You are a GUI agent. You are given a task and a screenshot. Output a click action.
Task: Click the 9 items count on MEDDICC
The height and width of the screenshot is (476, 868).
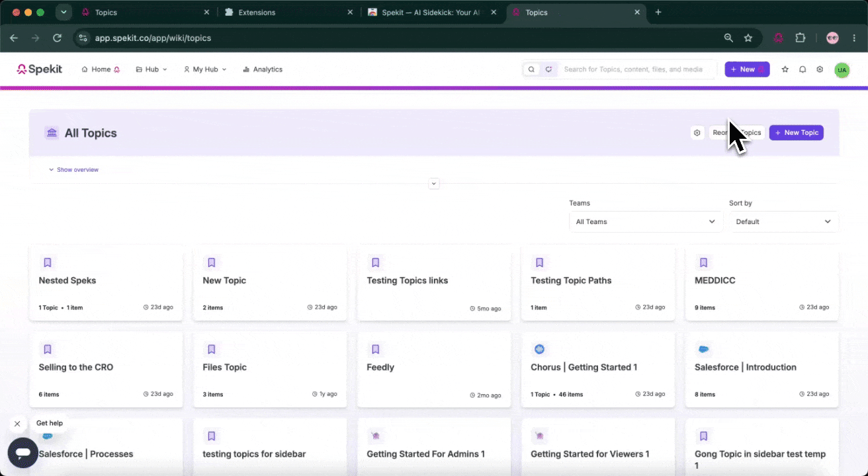pyautogui.click(x=705, y=307)
